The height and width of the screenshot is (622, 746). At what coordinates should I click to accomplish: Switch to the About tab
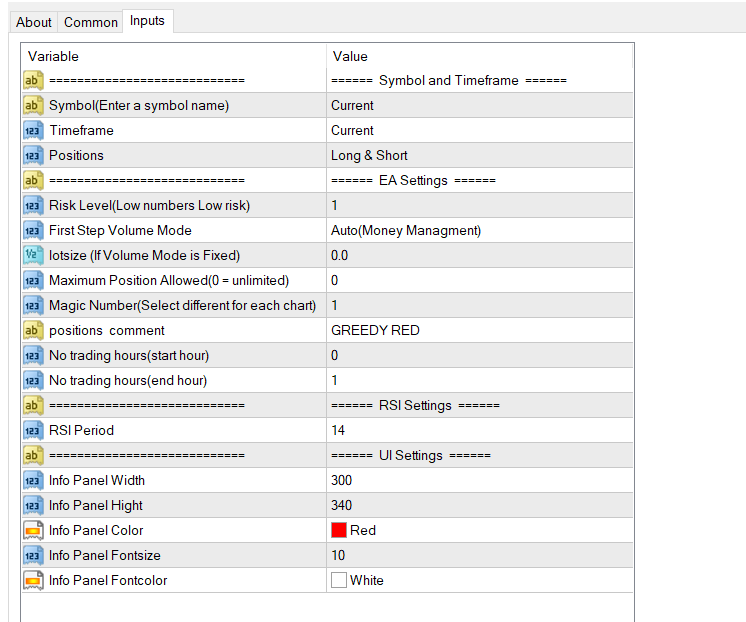(x=34, y=22)
